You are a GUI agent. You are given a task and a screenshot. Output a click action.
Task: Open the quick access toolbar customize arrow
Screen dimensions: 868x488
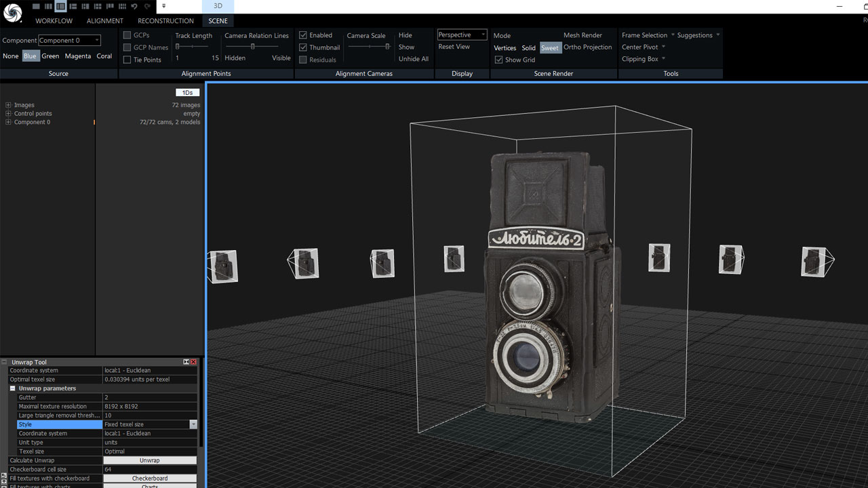[163, 6]
